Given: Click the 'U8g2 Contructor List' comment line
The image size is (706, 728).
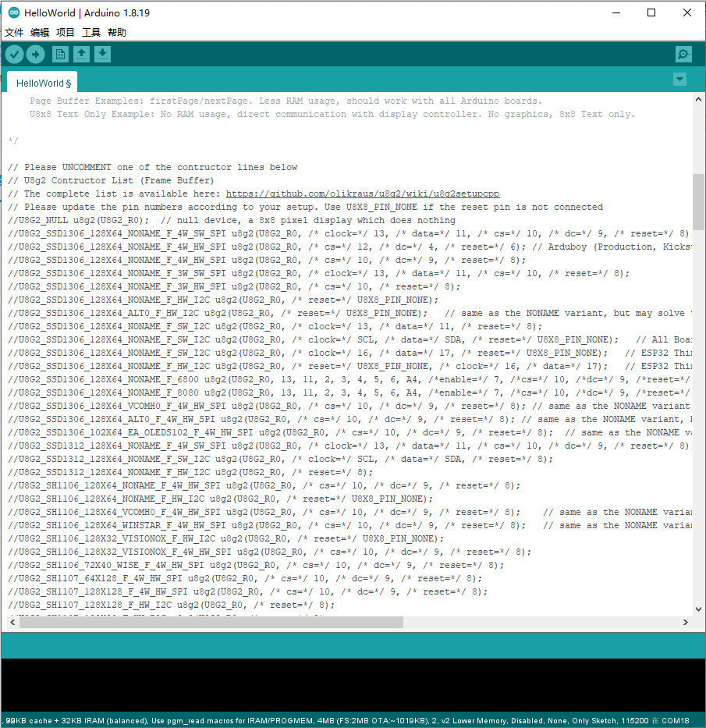Looking at the screenshot, I should point(111,180).
